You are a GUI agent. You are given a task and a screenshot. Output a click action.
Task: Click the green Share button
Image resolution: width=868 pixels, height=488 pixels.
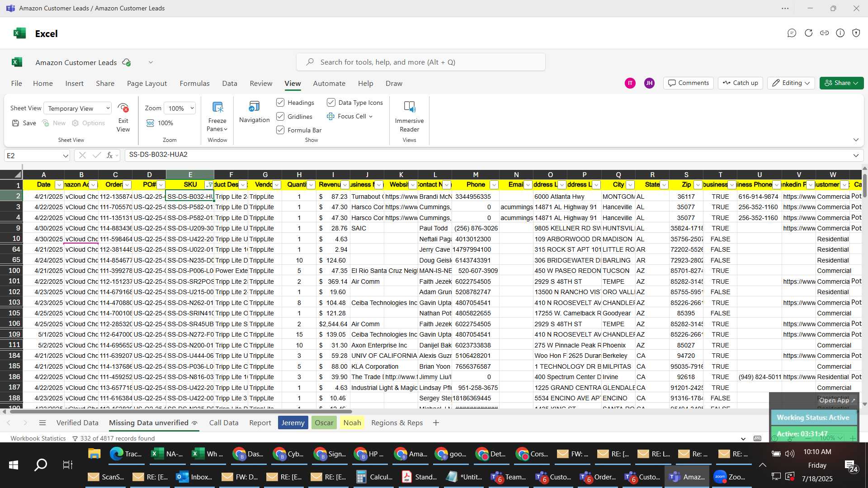[x=841, y=83]
